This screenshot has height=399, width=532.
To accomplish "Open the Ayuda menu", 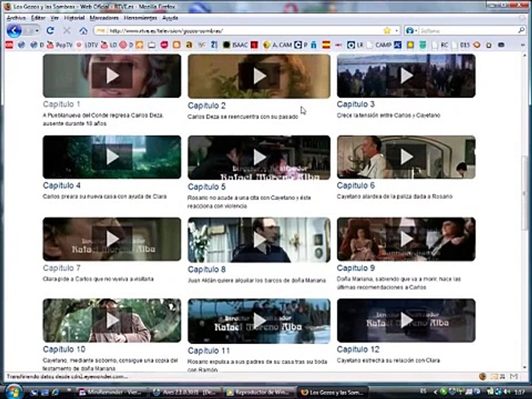I will pyautogui.click(x=170, y=18).
